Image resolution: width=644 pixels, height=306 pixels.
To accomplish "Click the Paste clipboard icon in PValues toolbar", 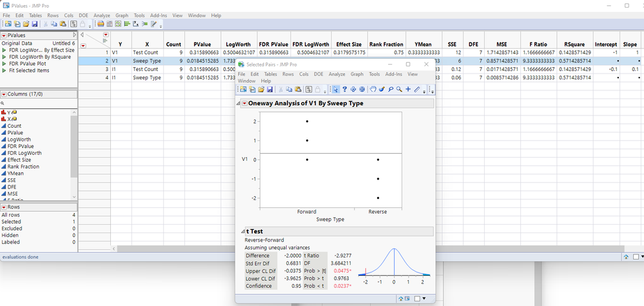I will coord(63,24).
